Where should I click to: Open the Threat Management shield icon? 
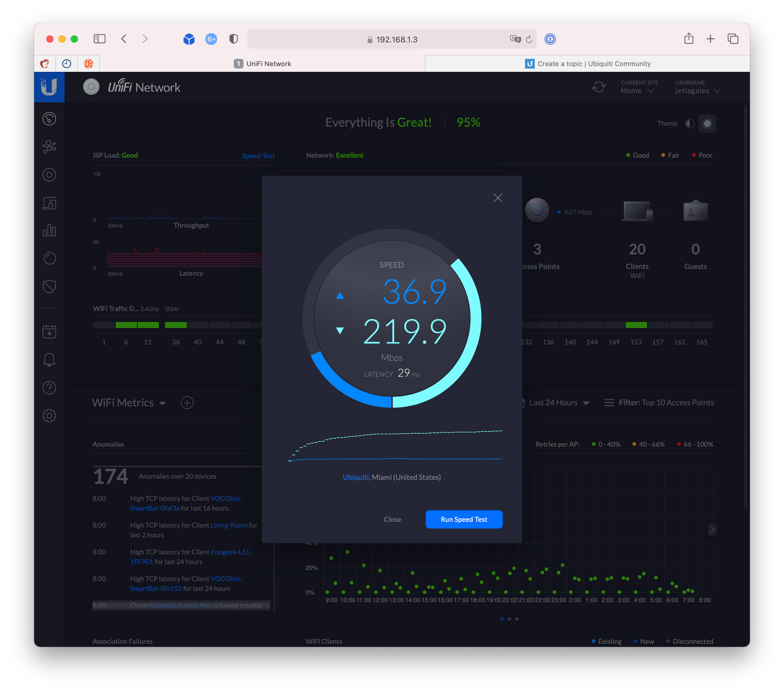pyautogui.click(x=49, y=286)
